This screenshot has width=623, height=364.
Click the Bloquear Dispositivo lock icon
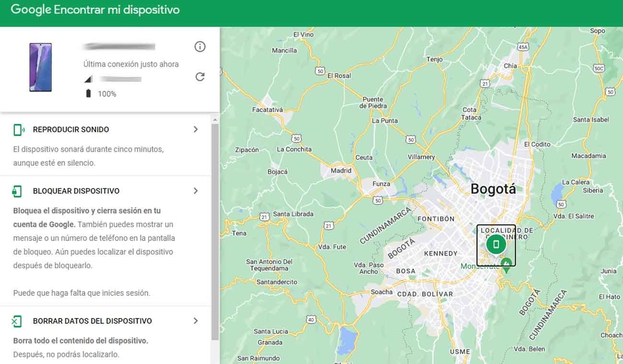point(17,191)
